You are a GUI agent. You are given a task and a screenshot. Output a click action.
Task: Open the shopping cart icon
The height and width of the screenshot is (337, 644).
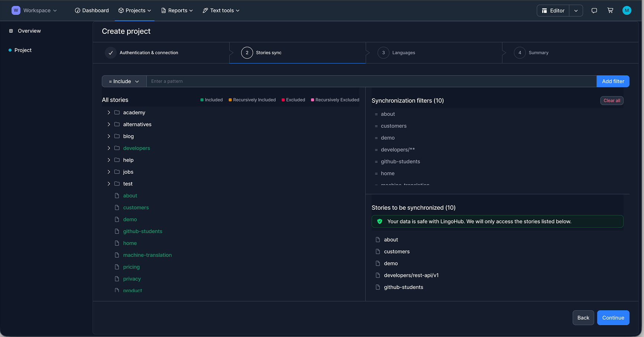pos(610,11)
